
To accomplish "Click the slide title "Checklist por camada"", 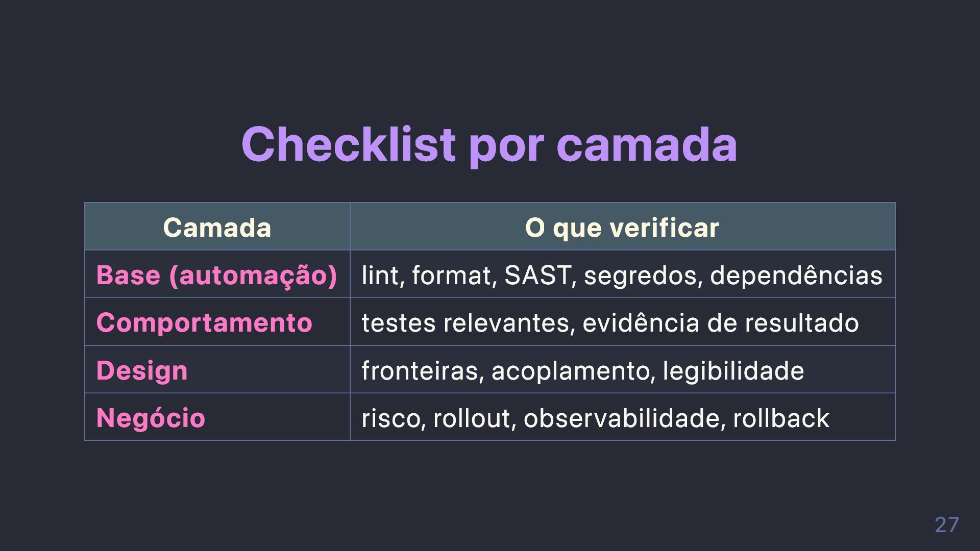I will coord(489,144).
